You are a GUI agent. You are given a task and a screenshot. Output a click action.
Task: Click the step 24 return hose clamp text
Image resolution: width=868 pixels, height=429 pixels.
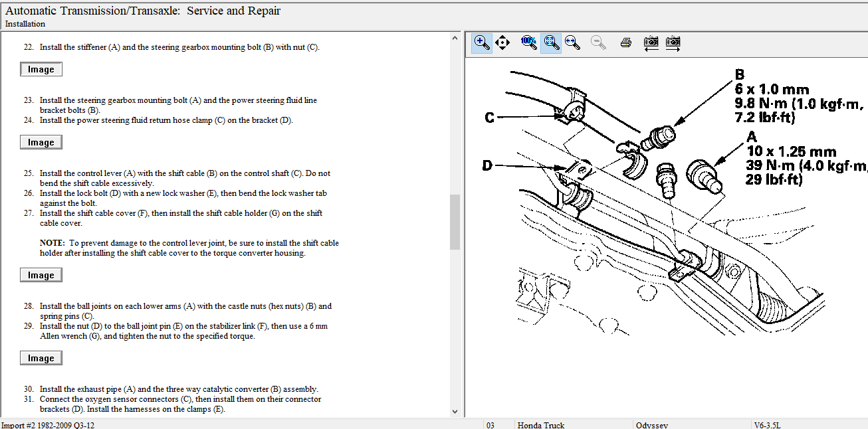pyautogui.click(x=166, y=120)
